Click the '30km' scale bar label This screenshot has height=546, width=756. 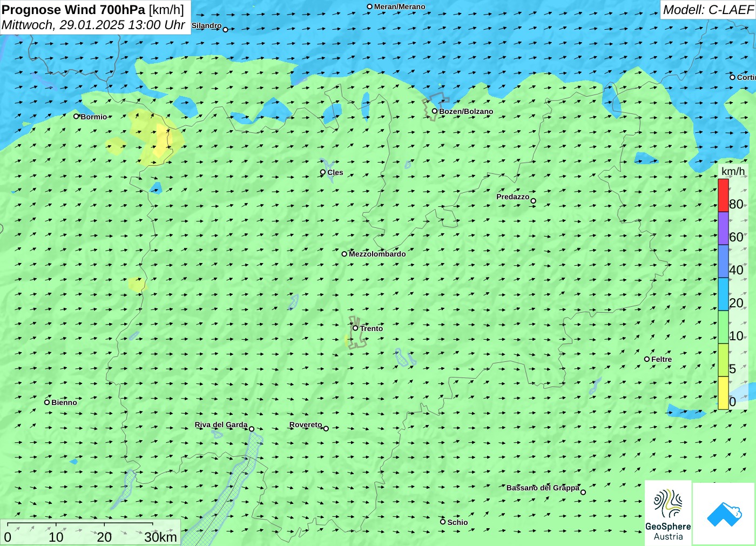[x=160, y=537]
